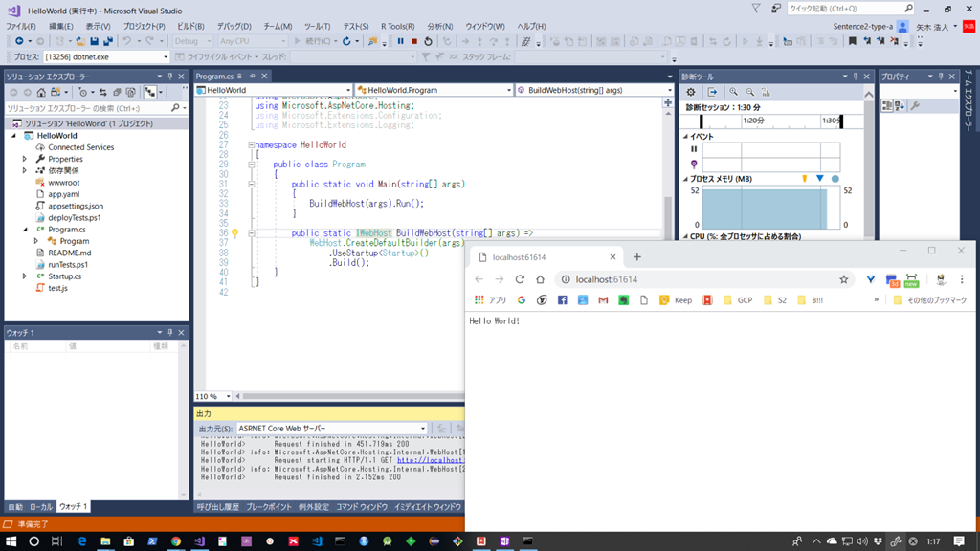The image size is (980, 551).
Task: Zoom in on diagnostic timeline
Action: click(733, 93)
